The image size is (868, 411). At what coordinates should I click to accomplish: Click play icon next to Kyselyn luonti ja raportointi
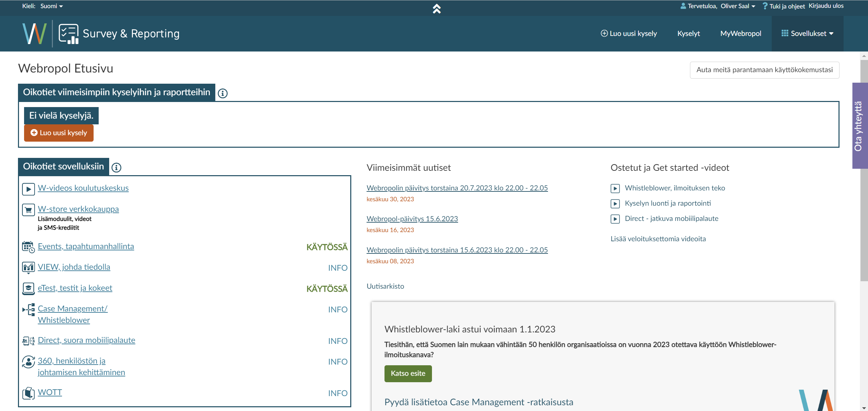click(x=615, y=204)
